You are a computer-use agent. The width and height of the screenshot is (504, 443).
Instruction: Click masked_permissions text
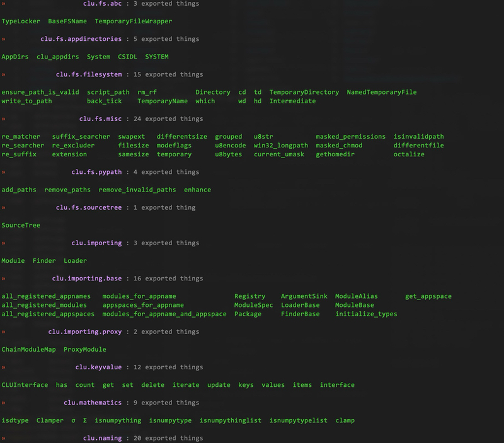(x=350, y=137)
